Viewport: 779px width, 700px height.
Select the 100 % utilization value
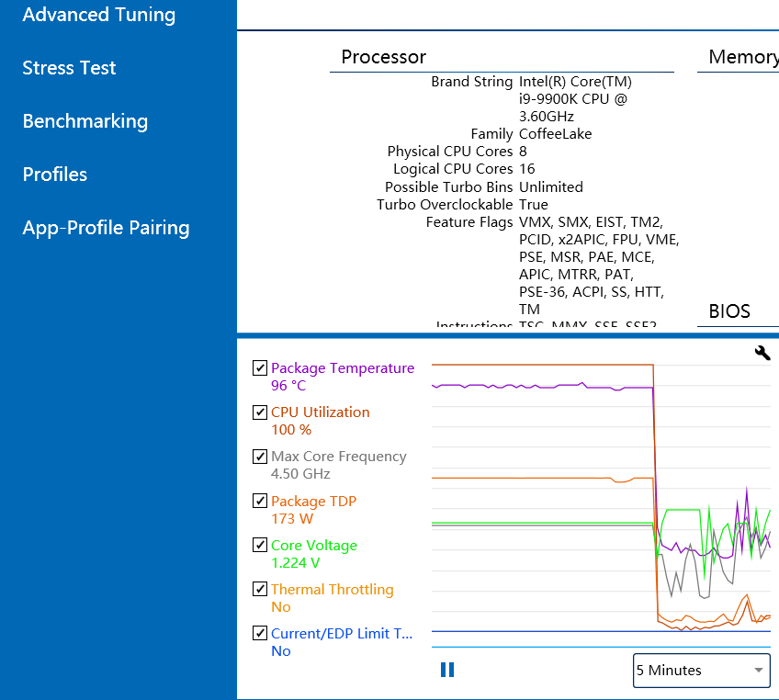[x=291, y=430]
